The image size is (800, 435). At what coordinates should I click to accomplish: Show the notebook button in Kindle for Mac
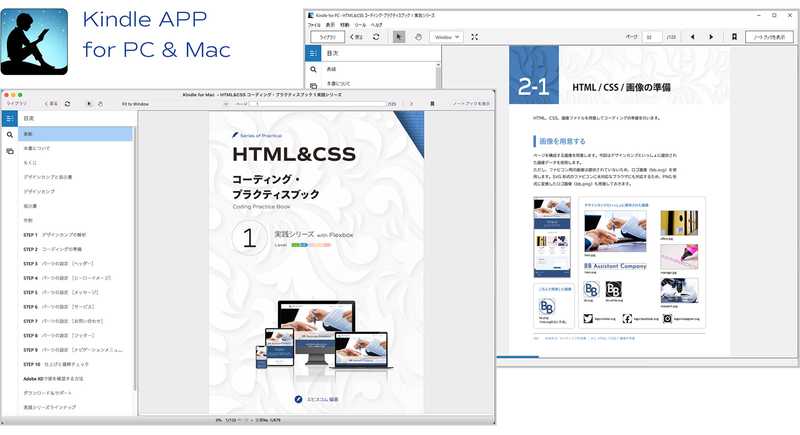click(x=470, y=104)
